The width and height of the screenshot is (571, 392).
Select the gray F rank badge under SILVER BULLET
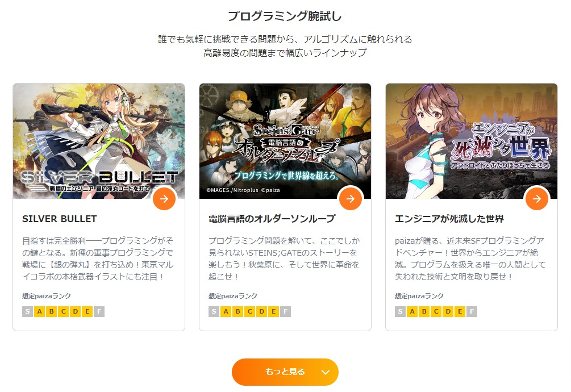tap(99, 311)
